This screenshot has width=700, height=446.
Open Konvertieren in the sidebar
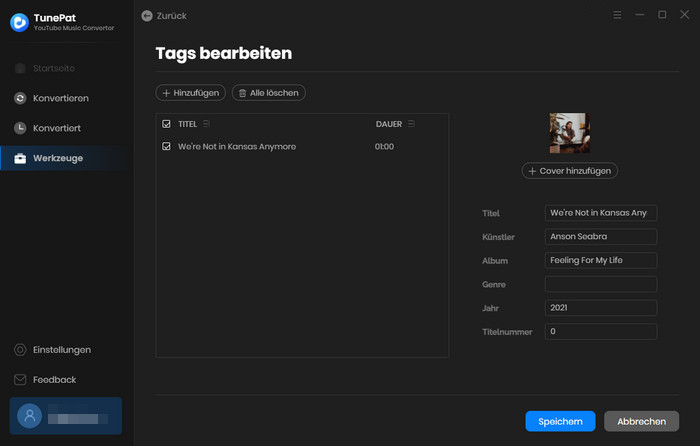(x=60, y=98)
